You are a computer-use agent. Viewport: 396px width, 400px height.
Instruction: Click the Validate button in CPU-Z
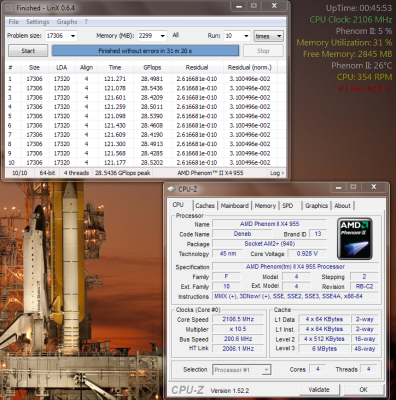point(319,389)
